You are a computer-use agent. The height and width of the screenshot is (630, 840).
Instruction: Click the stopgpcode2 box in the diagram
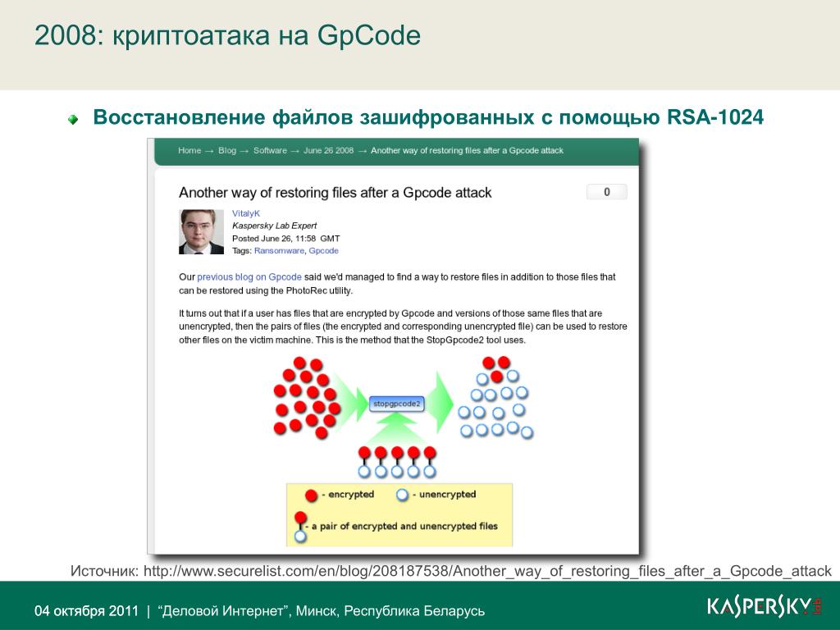click(x=396, y=404)
